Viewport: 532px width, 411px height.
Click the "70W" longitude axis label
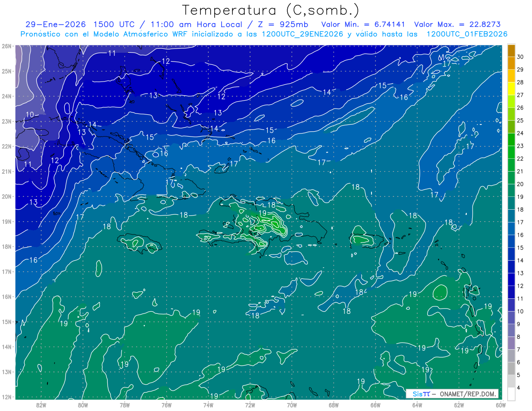[x=292, y=405]
